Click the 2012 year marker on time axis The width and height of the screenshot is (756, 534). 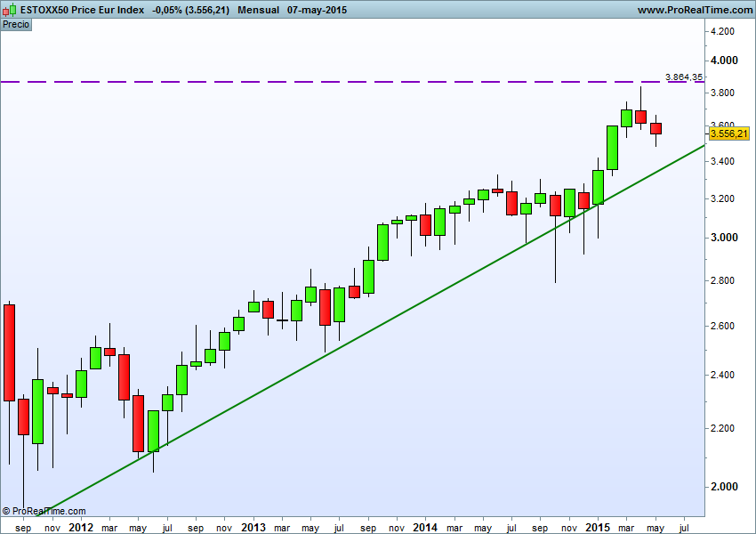click(x=81, y=527)
